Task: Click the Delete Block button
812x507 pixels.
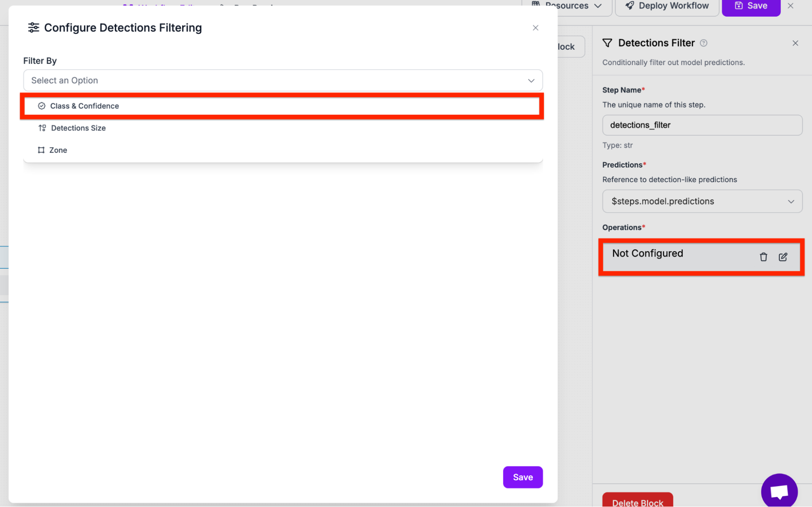Action: click(637, 502)
